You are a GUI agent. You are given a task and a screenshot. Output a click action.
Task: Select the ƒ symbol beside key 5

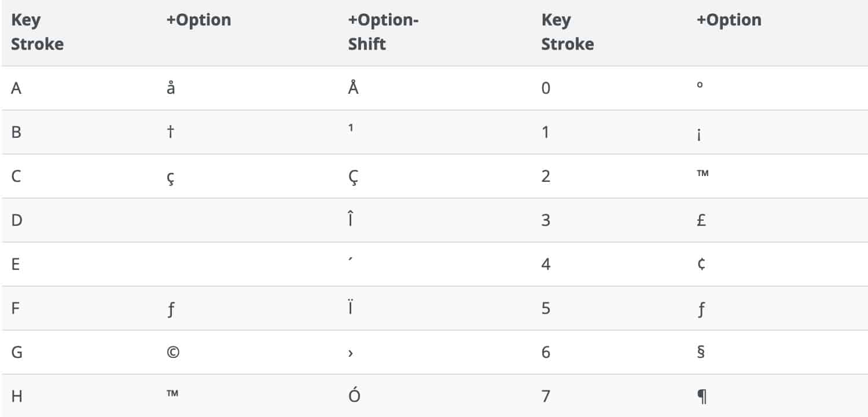tap(701, 309)
